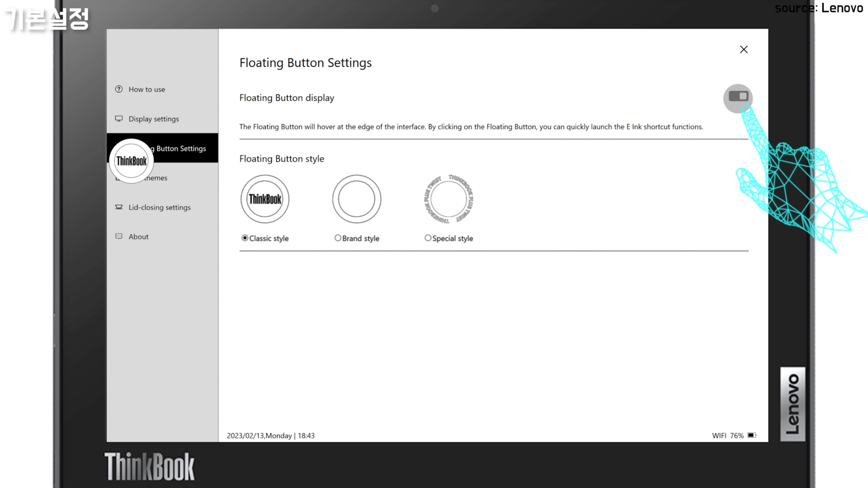Click the Classic style ThinkBook preview
Image resolution: width=868 pixels, height=488 pixels.
(265, 199)
